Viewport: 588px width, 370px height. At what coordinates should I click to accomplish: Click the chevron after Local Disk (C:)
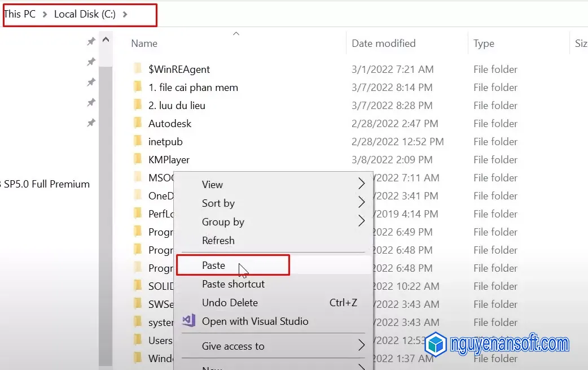pos(125,14)
